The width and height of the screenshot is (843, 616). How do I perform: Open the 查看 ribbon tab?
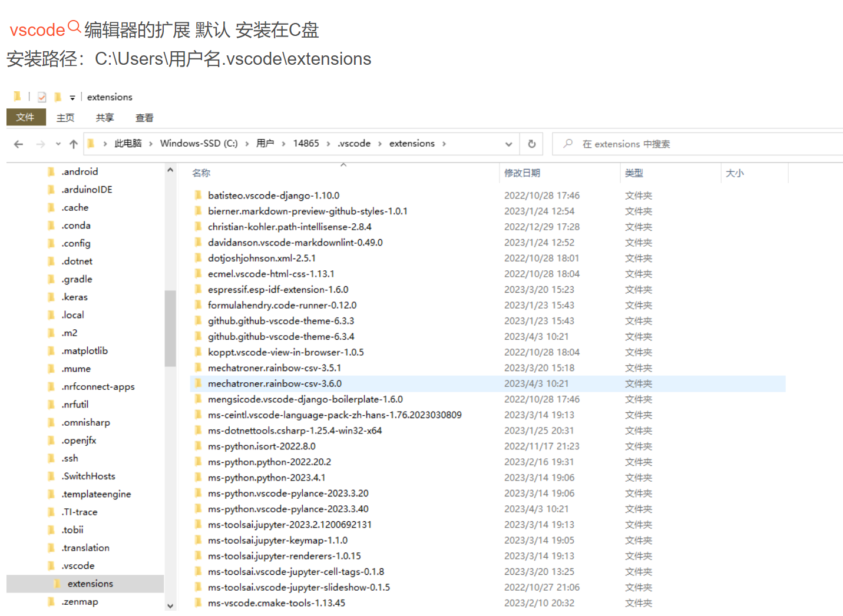tap(144, 118)
